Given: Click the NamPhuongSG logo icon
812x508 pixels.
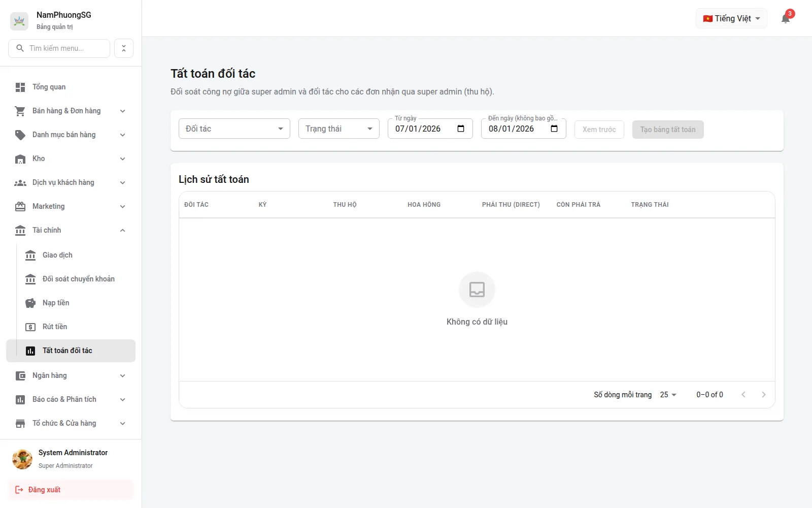Looking at the screenshot, I should click(x=19, y=21).
